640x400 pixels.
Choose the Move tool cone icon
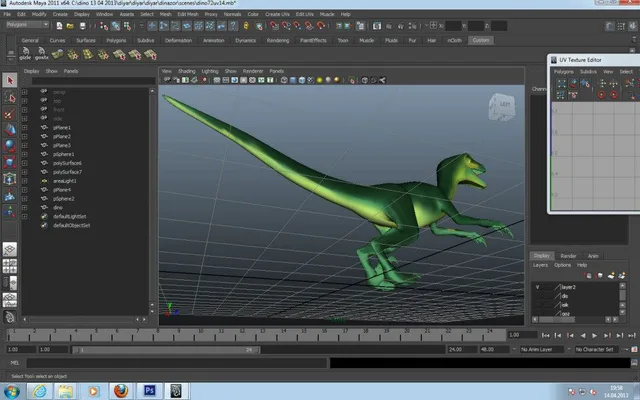pyautogui.click(x=10, y=130)
